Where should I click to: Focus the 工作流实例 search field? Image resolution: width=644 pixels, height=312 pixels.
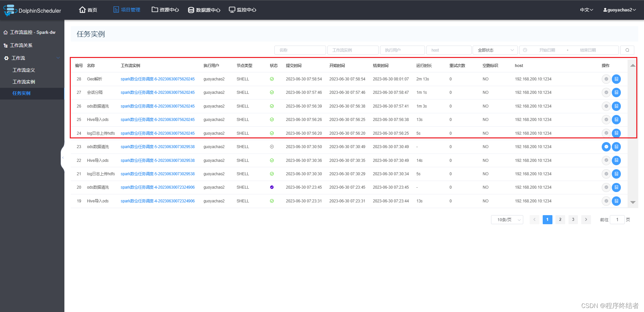(353, 50)
